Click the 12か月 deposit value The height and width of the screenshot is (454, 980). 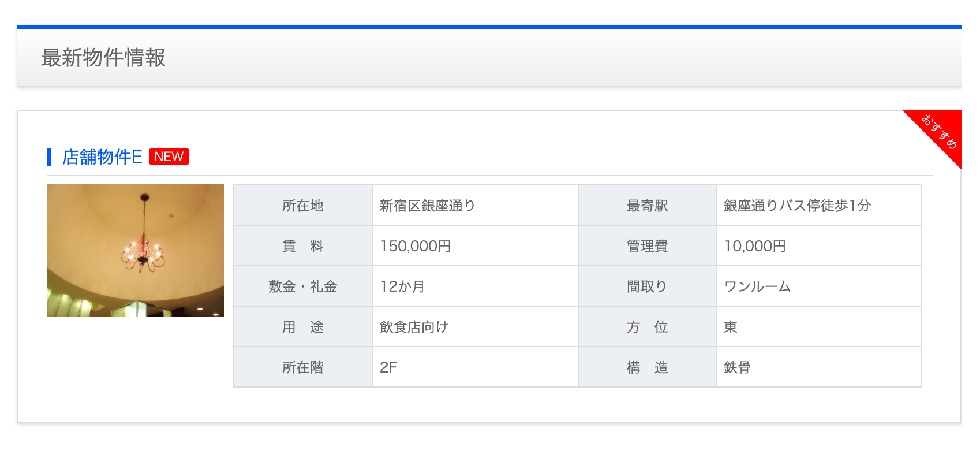click(402, 286)
